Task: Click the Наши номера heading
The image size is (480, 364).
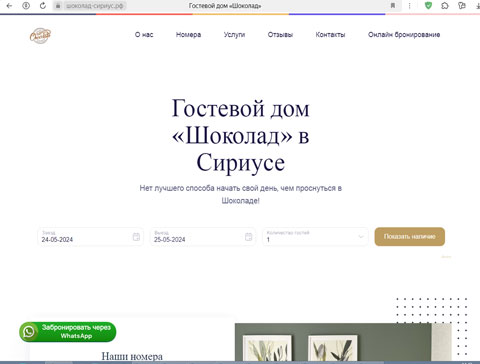Action: [x=132, y=356]
